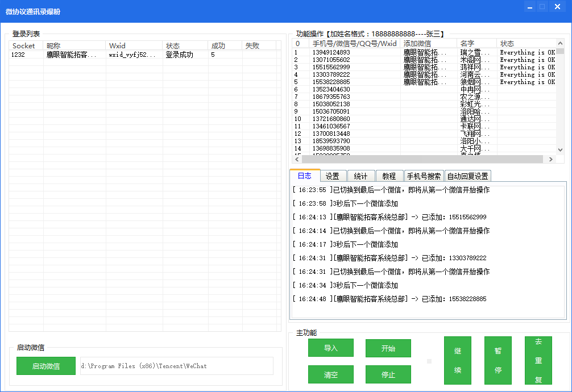Open the 自动回复设置 tab

pos(468,176)
